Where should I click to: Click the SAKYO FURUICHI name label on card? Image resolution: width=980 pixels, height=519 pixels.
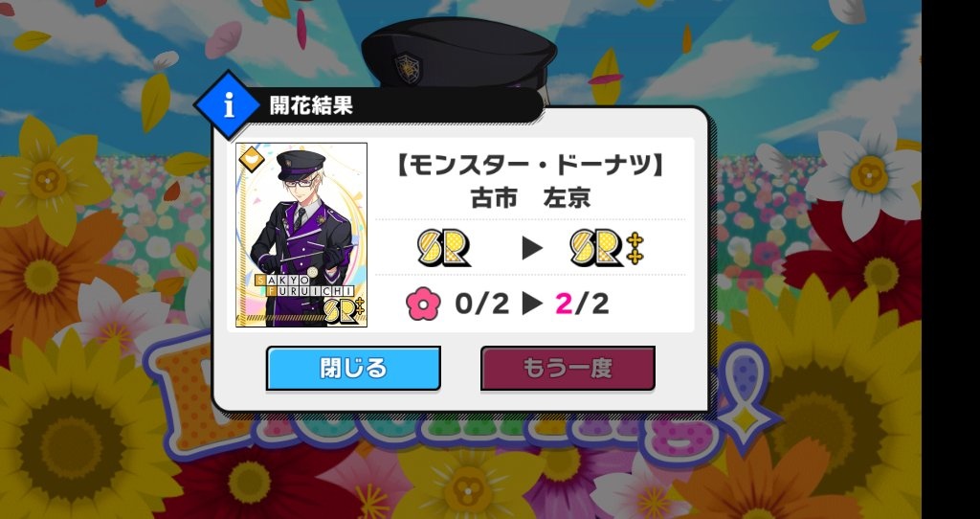pyautogui.click(x=305, y=285)
